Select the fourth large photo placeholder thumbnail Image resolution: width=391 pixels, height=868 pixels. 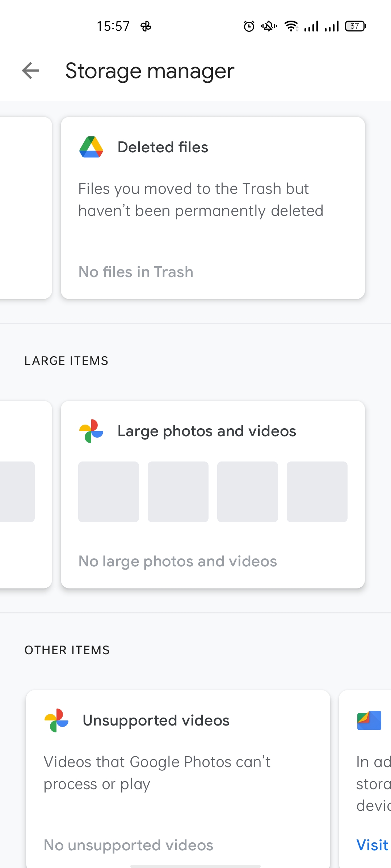click(317, 492)
